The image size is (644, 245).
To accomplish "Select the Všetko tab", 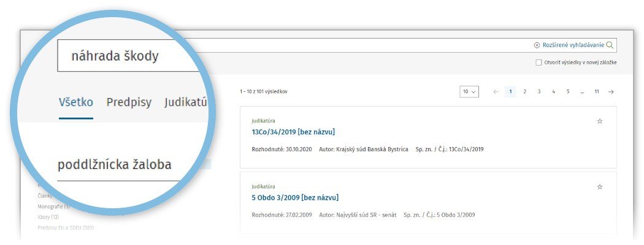I will [75, 102].
